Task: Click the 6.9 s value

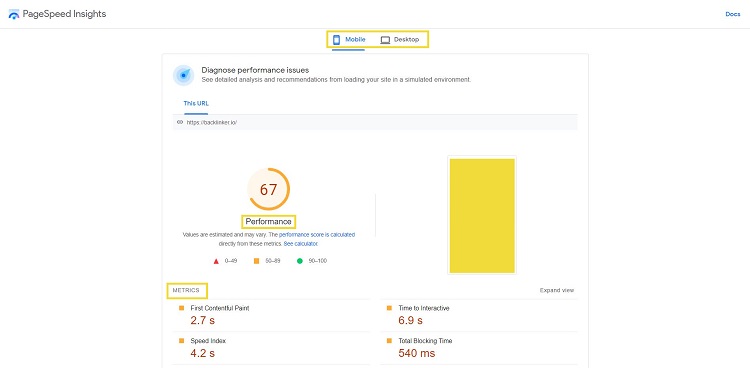Action: [x=410, y=321]
